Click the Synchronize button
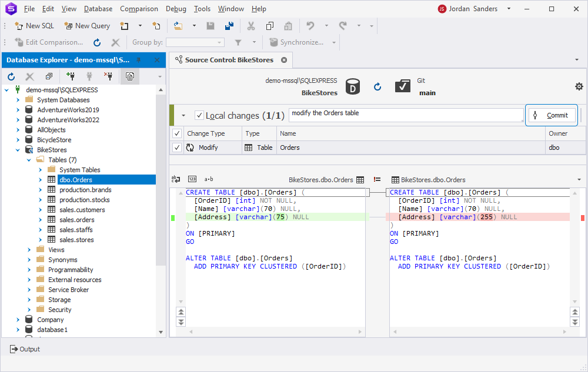The width and height of the screenshot is (588, 372). click(x=297, y=42)
